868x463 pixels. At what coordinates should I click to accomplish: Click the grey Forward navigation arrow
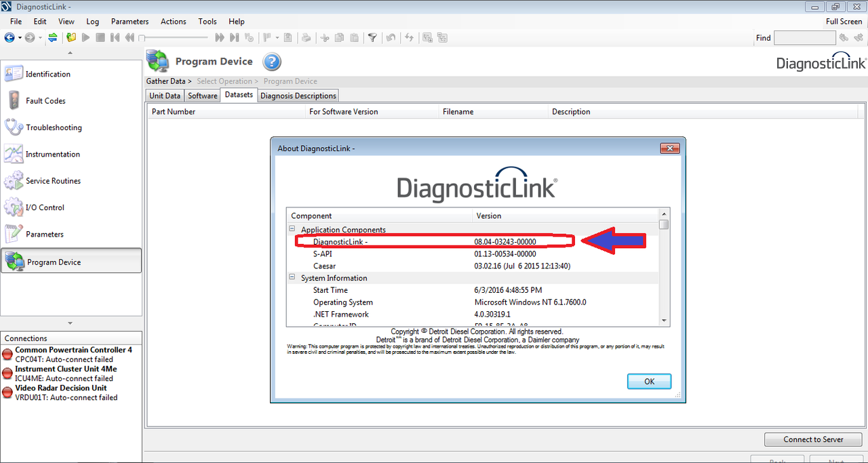pos(30,38)
